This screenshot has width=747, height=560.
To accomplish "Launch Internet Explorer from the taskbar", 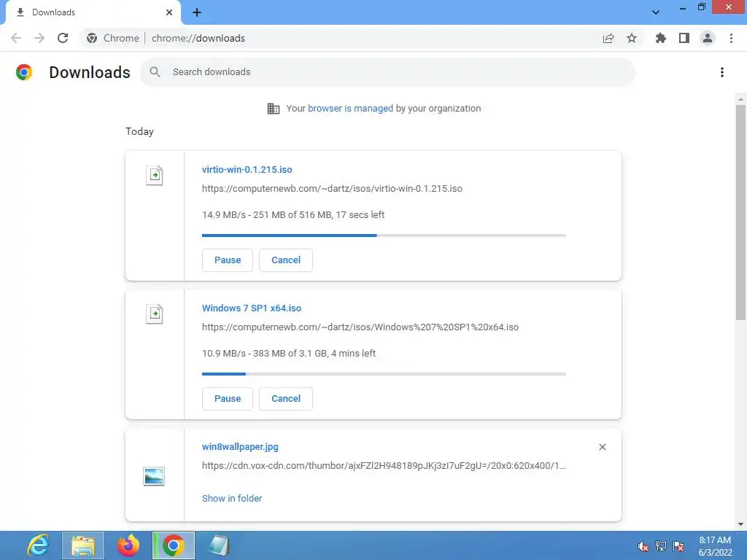I will pyautogui.click(x=38, y=545).
